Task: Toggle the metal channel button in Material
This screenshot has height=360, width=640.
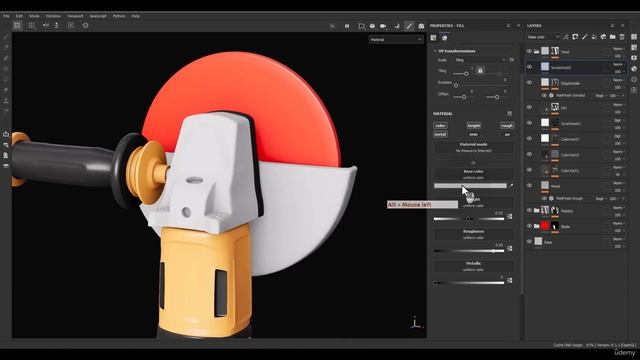Action: [440, 134]
